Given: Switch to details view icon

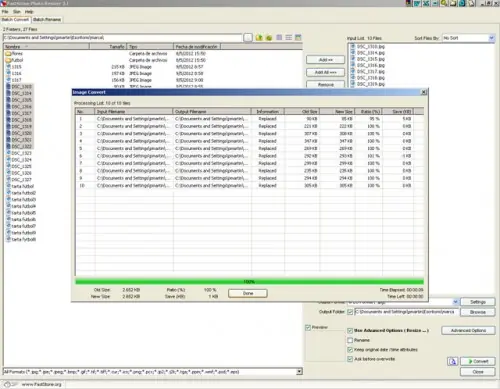Looking at the screenshot, I should 279,38.
